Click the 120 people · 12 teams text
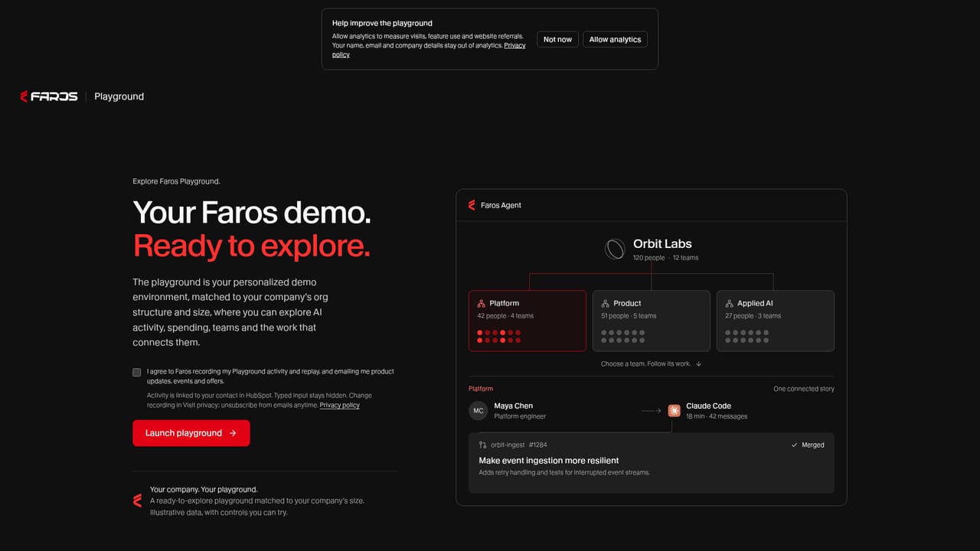The height and width of the screenshot is (551, 980). tap(666, 258)
